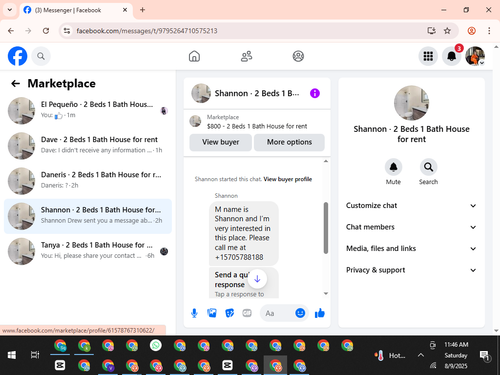
Task: Click the chat scroll up arrow
Action: pyautogui.click(x=326, y=161)
